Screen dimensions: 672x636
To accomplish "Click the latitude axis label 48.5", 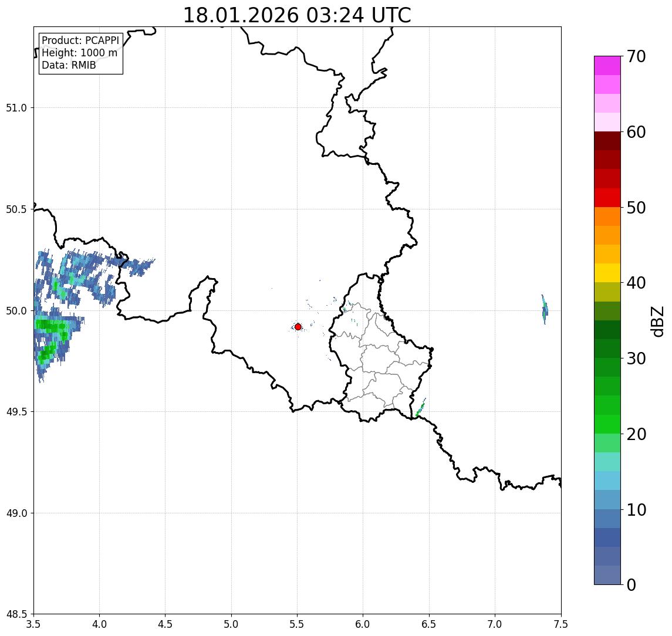I will click(16, 614).
